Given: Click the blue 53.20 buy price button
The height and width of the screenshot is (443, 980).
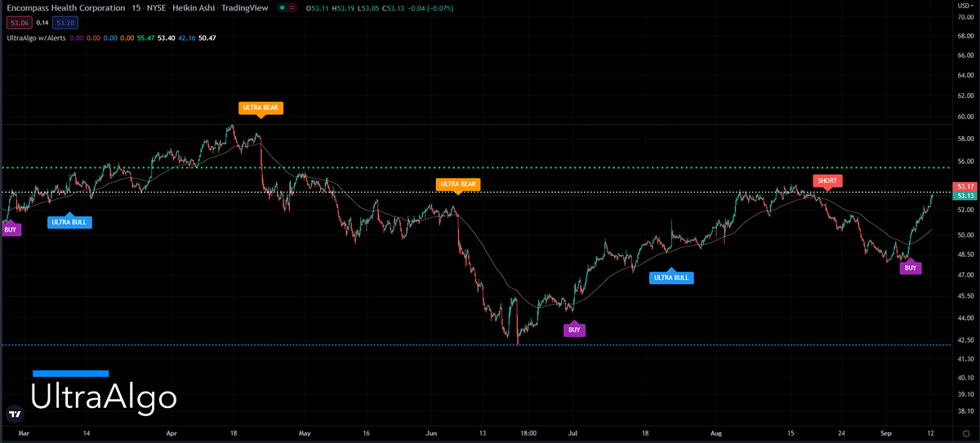Looking at the screenshot, I should tap(67, 23).
